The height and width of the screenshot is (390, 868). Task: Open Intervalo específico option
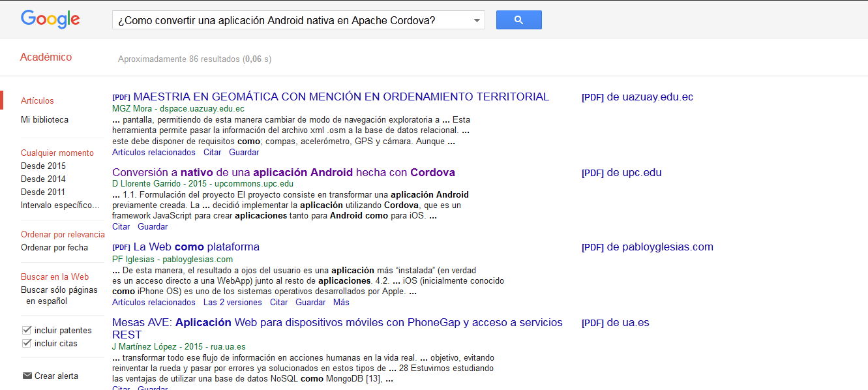[61, 205]
